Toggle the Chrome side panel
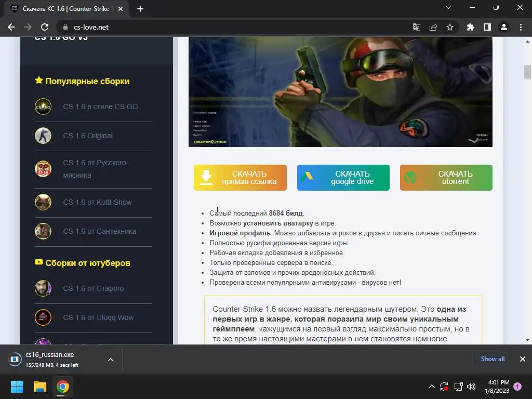This screenshot has height=399, width=532. tap(487, 27)
